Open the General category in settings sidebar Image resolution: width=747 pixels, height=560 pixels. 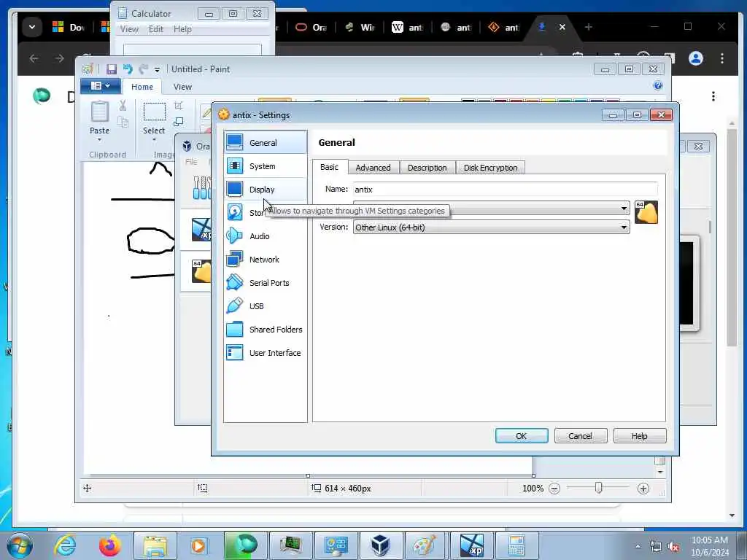click(266, 142)
